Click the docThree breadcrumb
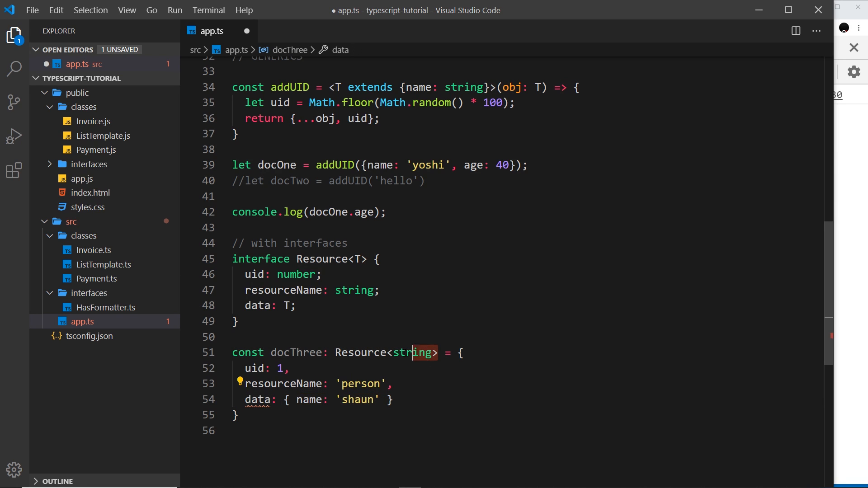Screen dimensions: 868x488 tap(290, 50)
